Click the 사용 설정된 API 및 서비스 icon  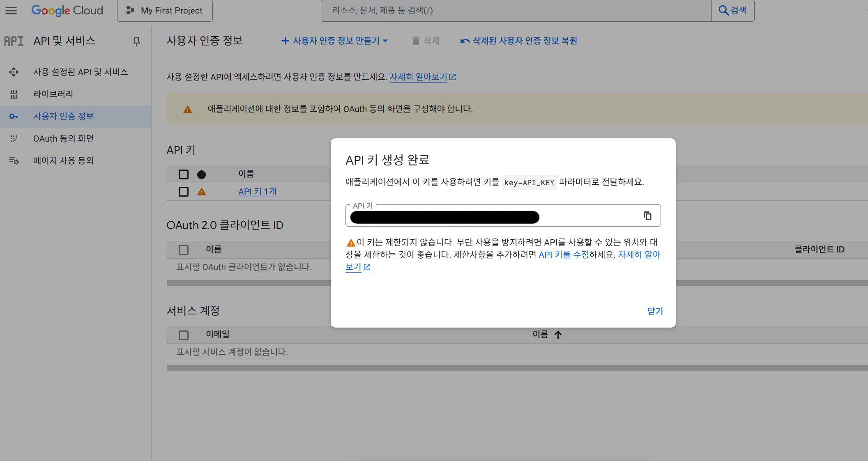click(14, 72)
